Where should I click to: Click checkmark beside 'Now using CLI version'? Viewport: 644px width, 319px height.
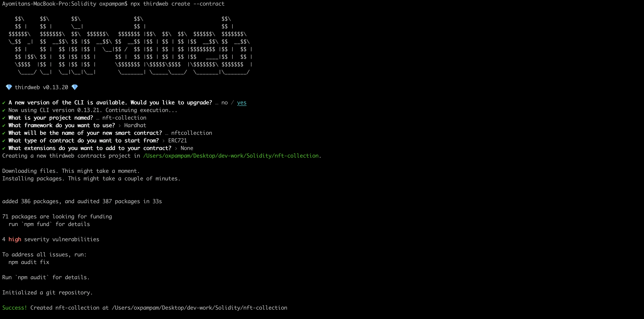4,110
